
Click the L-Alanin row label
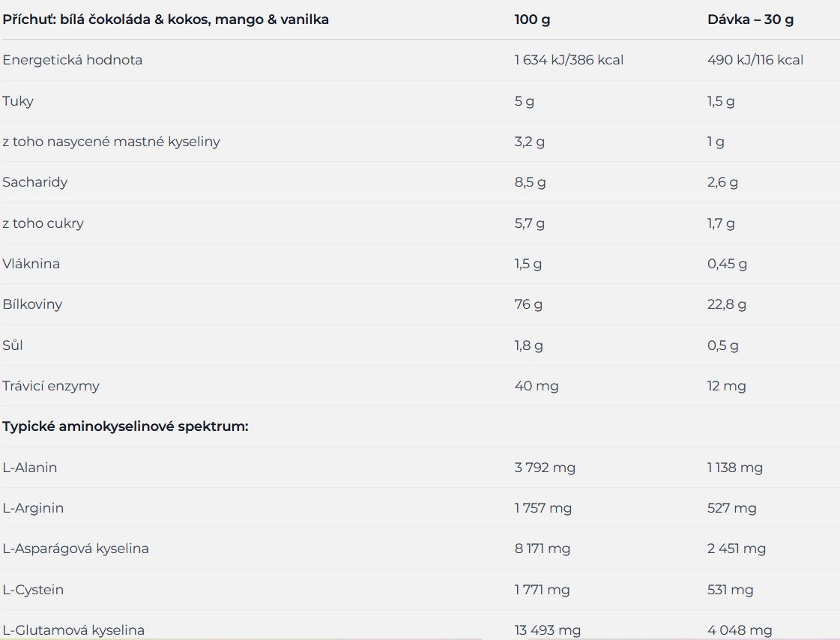pyautogui.click(x=29, y=467)
